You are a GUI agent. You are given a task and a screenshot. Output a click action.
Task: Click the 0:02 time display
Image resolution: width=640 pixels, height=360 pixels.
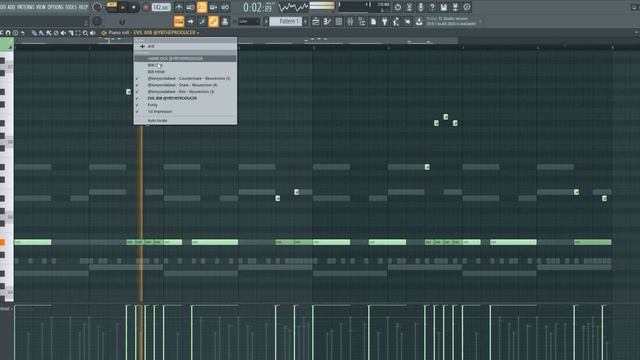(257, 7)
